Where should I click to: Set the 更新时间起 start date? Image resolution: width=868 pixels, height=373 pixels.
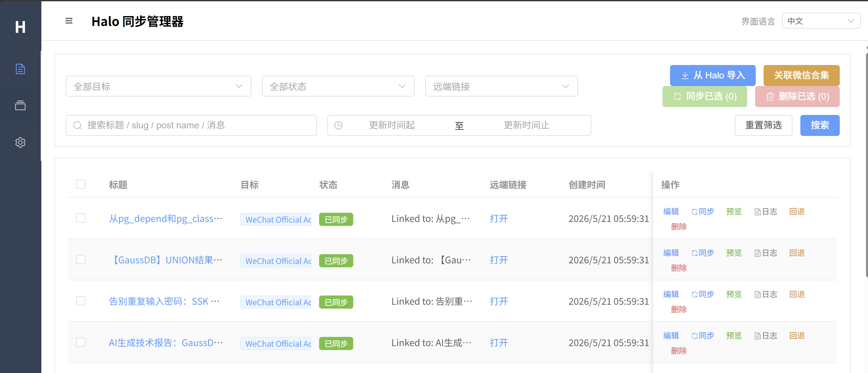(x=392, y=125)
